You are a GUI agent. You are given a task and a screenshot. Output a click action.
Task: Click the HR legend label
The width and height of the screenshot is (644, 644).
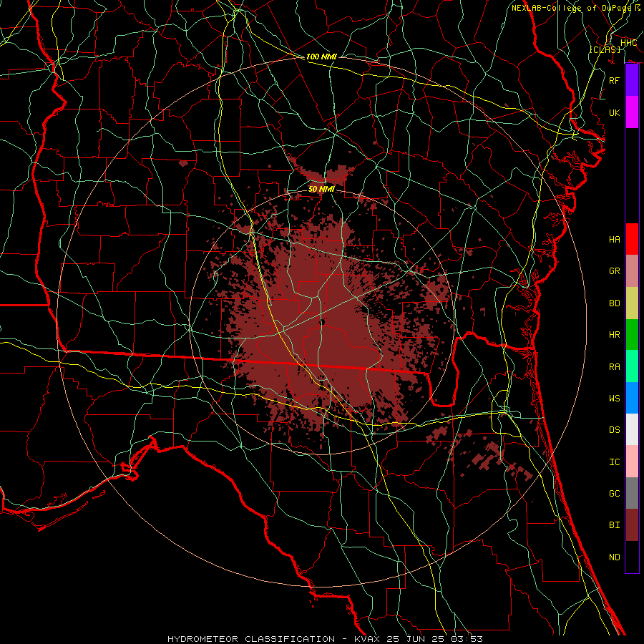(614, 335)
